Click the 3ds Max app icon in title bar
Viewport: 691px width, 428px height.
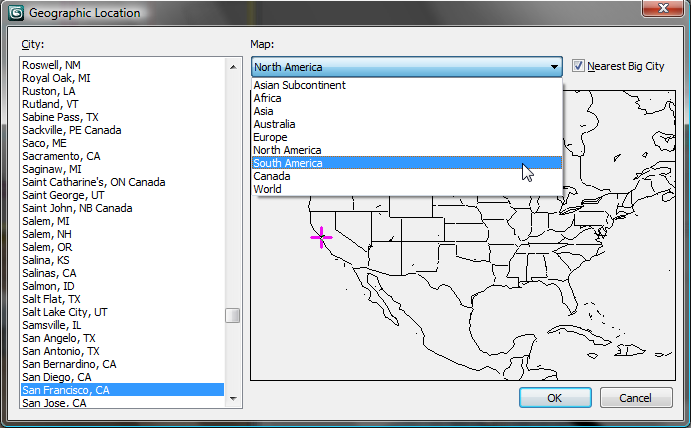point(16,13)
